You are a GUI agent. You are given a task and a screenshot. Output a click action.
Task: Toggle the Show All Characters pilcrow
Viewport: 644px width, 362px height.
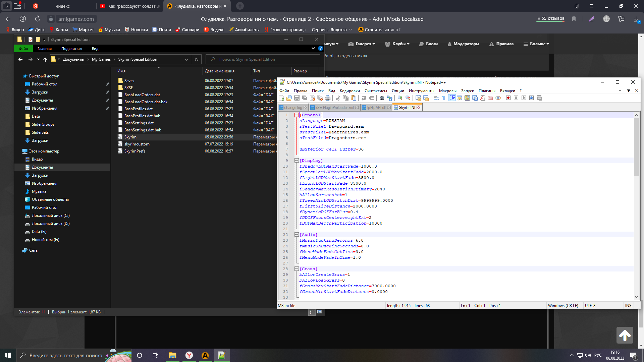coord(444,98)
